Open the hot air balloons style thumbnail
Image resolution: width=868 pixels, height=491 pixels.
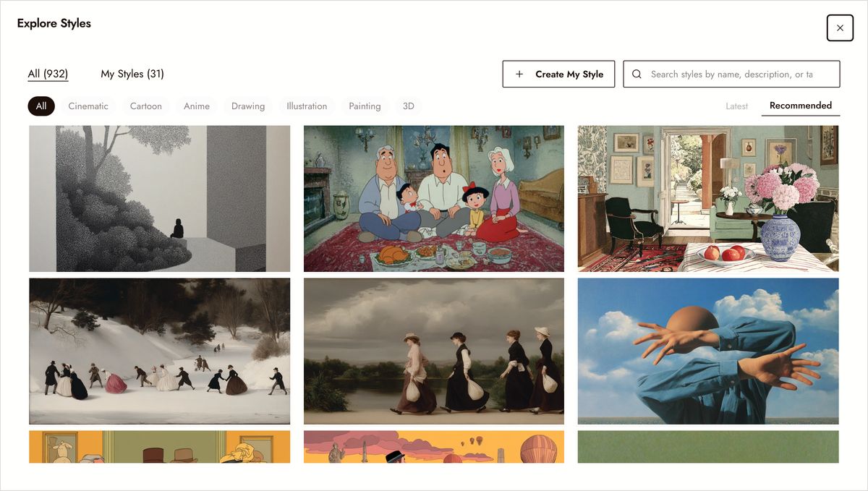(434, 447)
